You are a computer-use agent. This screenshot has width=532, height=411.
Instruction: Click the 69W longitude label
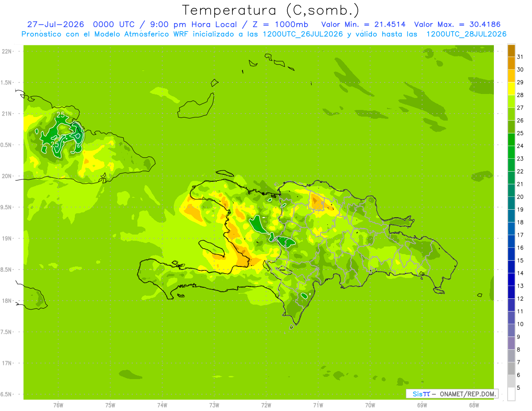[x=422, y=405]
